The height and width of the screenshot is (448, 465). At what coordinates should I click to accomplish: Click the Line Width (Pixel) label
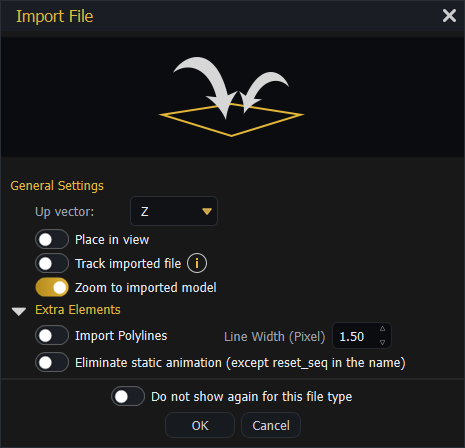tap(274, 337)
